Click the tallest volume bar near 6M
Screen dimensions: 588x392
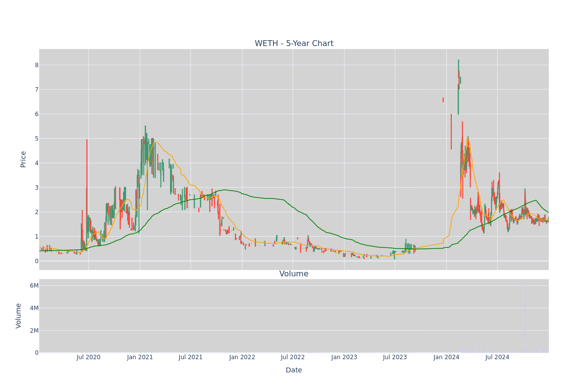[525, 318]
